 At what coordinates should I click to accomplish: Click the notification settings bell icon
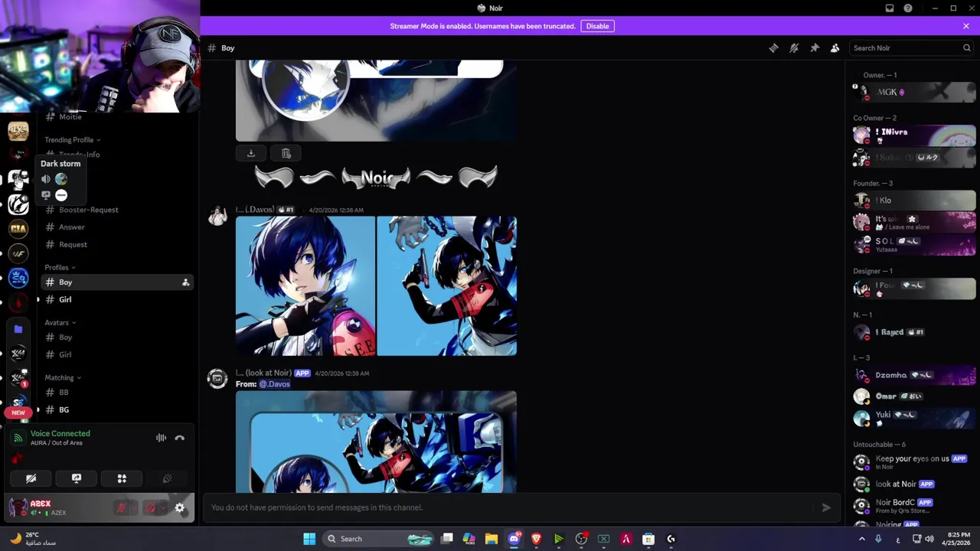pos(794,48)
